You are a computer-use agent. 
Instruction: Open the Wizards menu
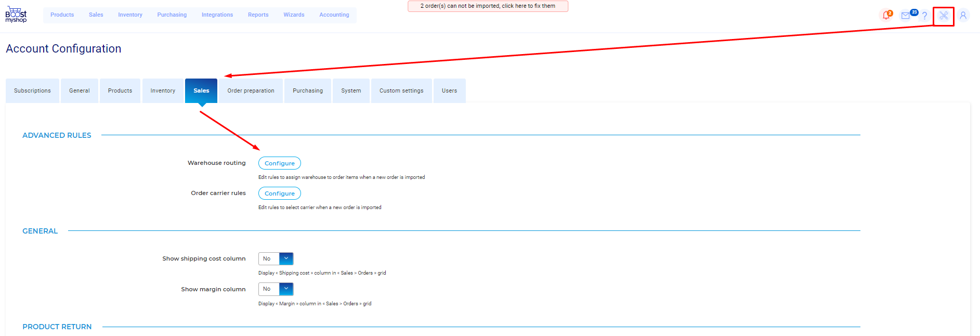coord(294,15)
